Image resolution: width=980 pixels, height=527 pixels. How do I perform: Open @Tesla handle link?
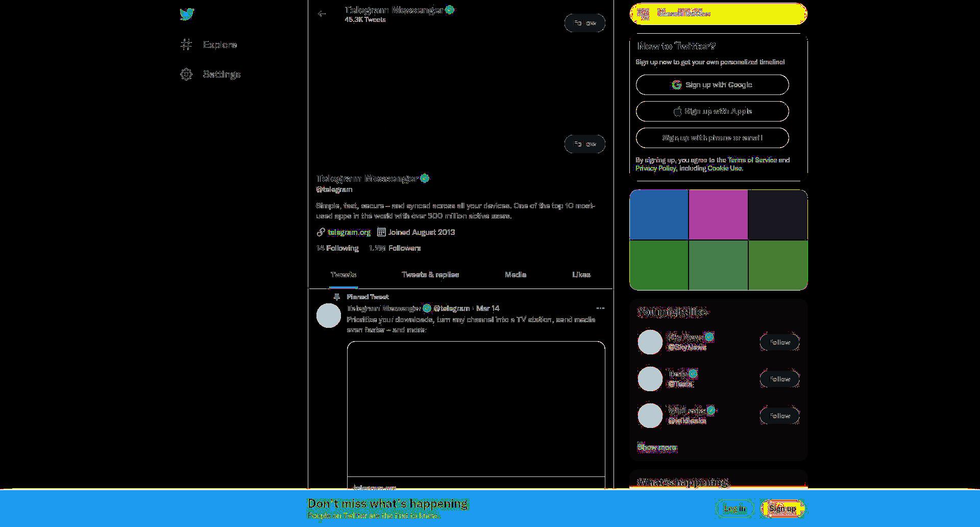tap(680, 384)
